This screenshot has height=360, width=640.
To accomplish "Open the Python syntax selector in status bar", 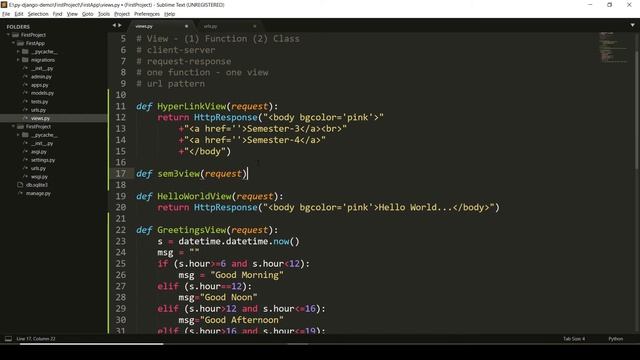I will point(616,339).
